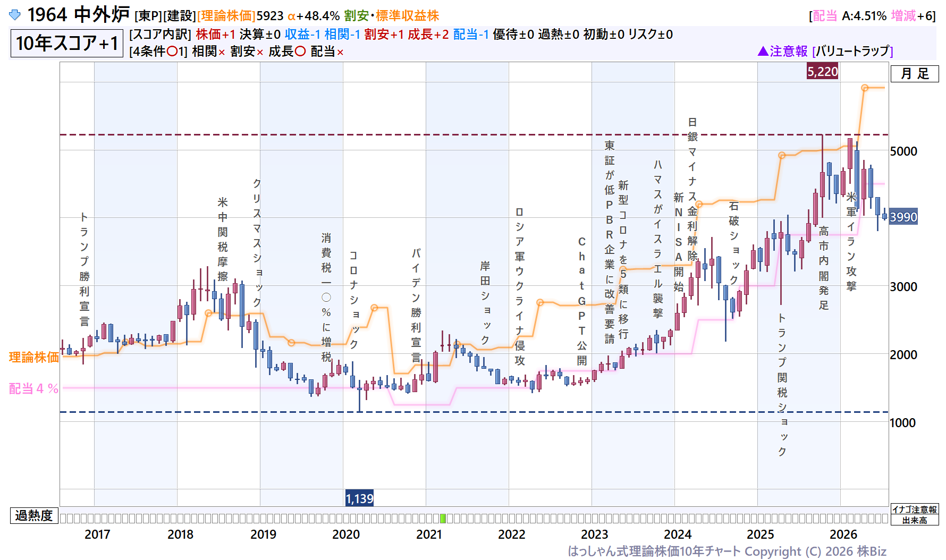The width and height of the screenshot is (946, 560).
Task: Click the イナゴ注意報 label
Action: point(914,509)
